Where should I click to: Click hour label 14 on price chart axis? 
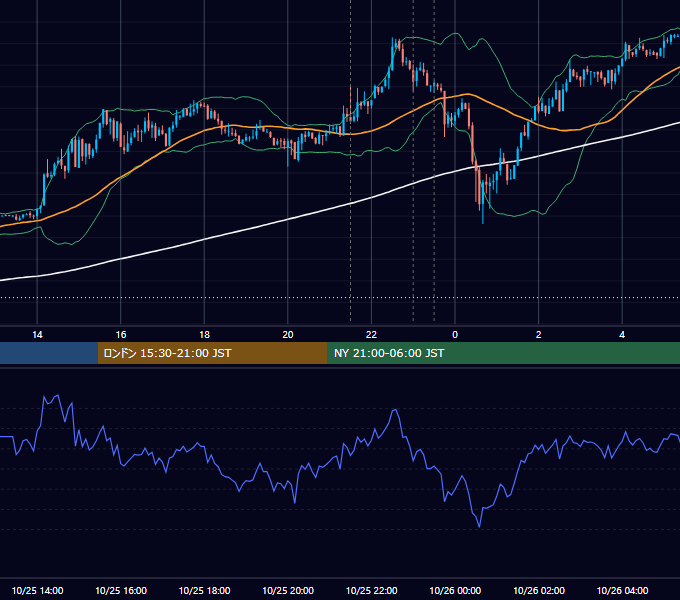point(37,335)
